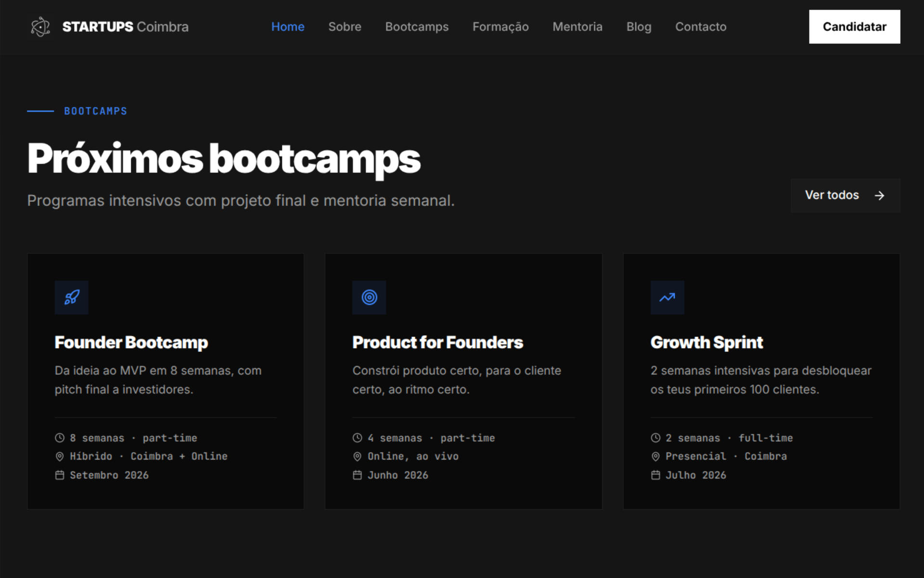The image size is (924, 578).
Task: Click the Próximos bootcamps heading
Action: coord(224,159)
